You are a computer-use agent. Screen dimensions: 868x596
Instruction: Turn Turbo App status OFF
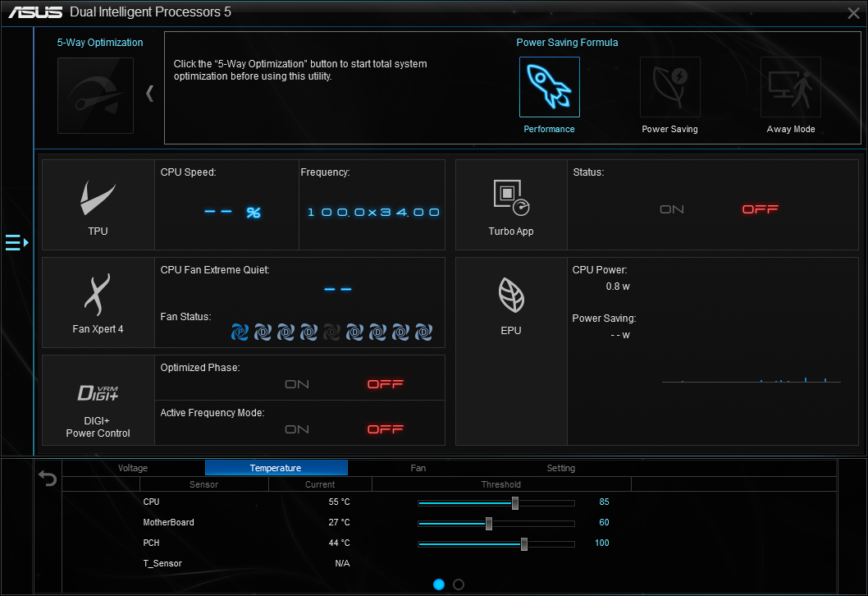(760, 209)
